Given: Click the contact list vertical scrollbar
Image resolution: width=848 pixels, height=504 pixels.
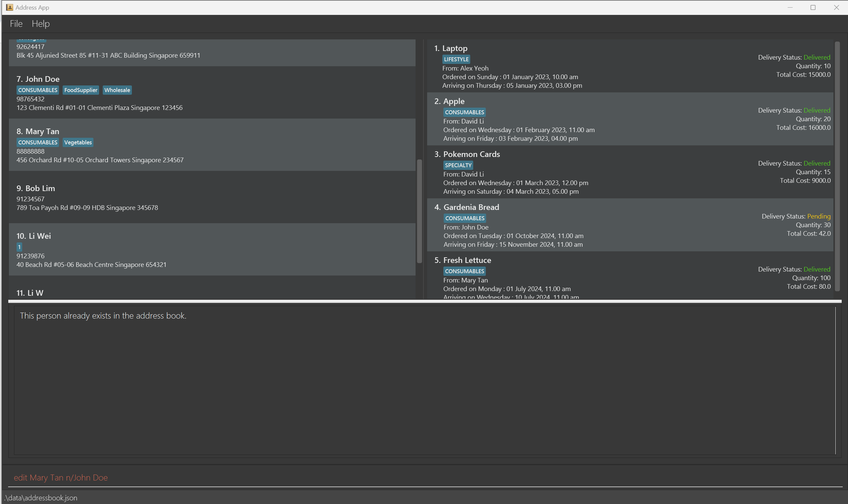Looking at the screenshot, I should click(419, 211).
